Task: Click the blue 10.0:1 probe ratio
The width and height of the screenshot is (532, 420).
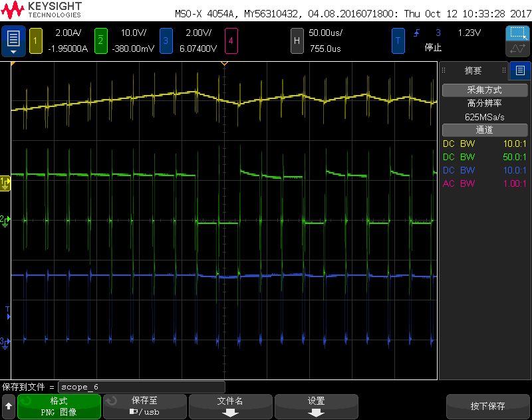Action: pyautogui.click(x=515, y=170)
